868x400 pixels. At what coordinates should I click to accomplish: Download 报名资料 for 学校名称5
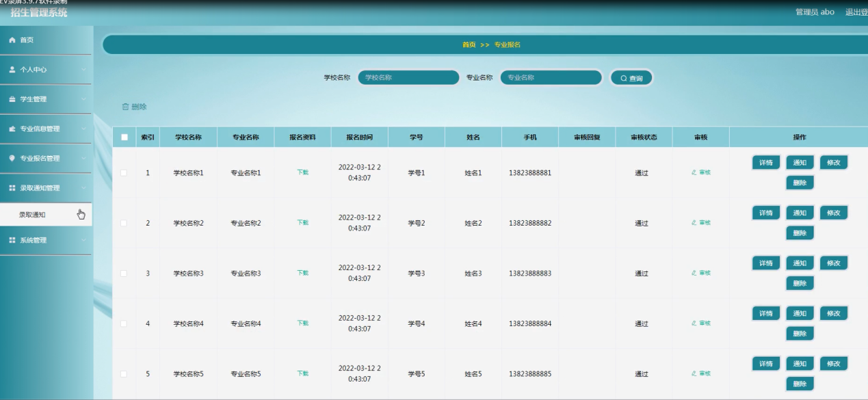(x=302, y=373)
